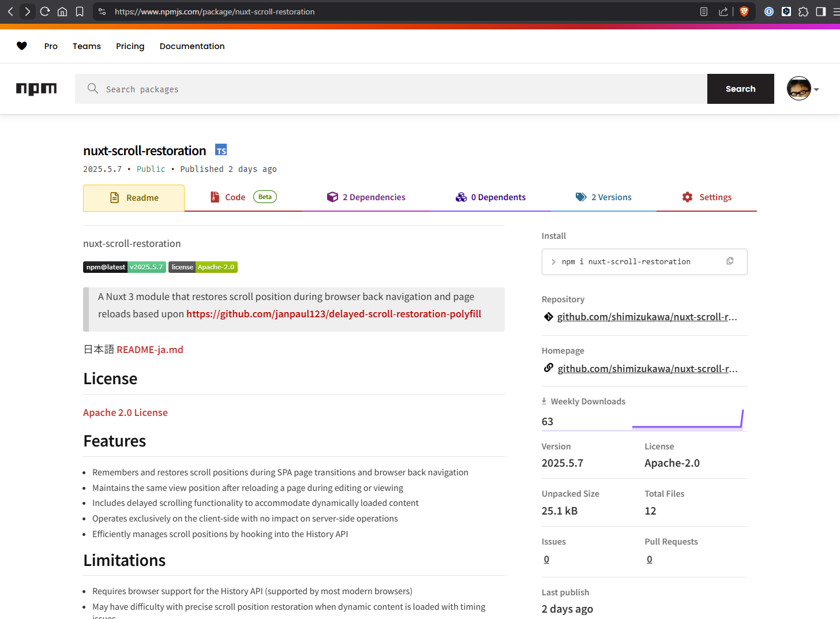Open share page icon in address bar

click(723, 12)
